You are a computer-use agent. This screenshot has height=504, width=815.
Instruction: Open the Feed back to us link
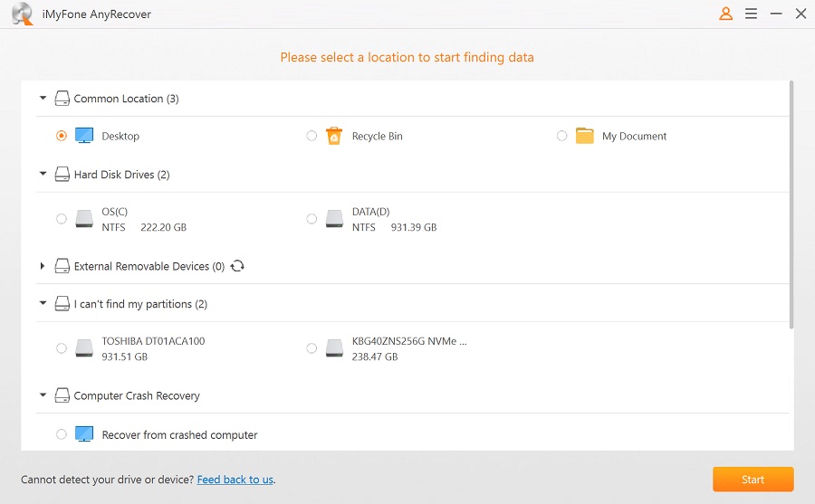(x=235, y=480)
